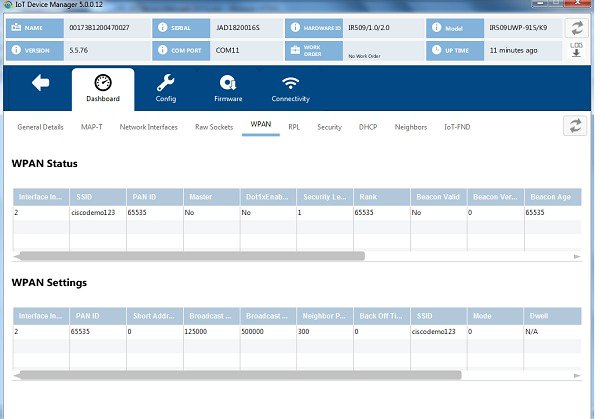Click the UP TIME clock icon
This screenshot has width=600, height=419.
[437, 50]
